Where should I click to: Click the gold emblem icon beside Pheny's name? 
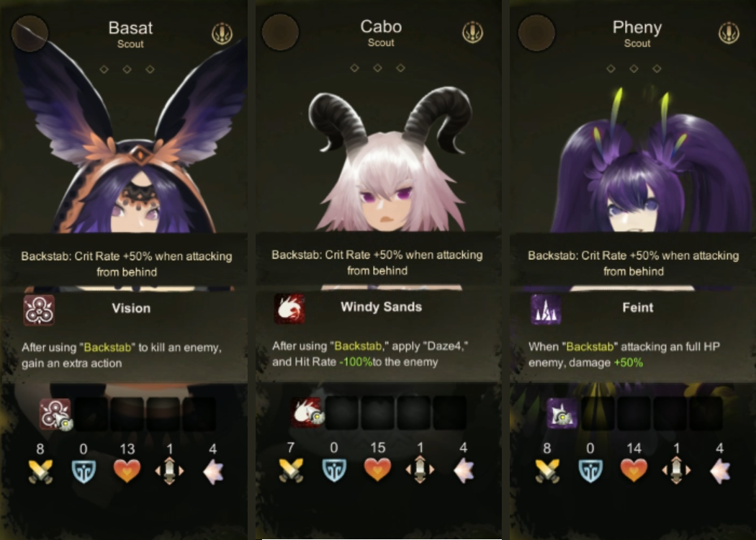(x=729, y=33)
